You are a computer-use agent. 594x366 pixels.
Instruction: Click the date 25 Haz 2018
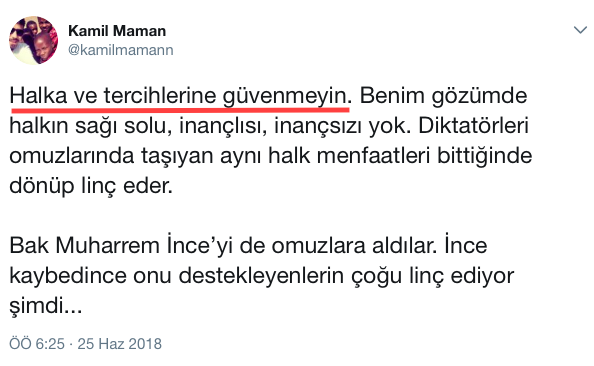pyautogui.click(x=120, y=344)
